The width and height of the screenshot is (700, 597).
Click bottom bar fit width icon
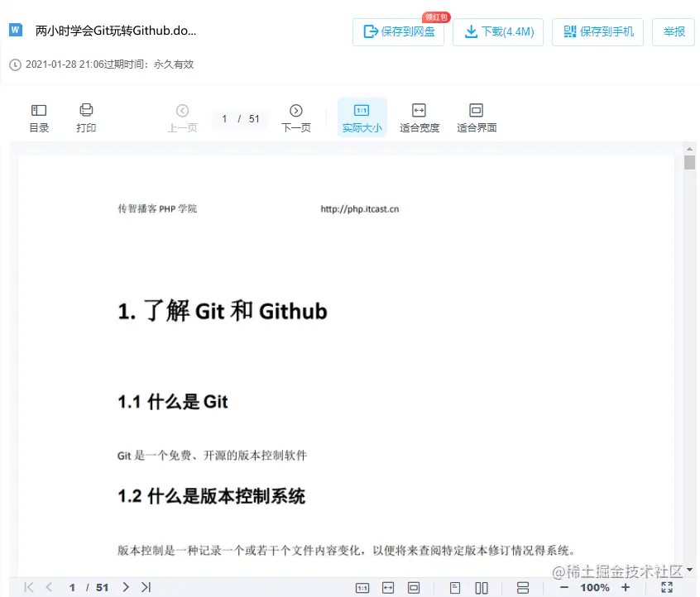[x=388, y=588]
